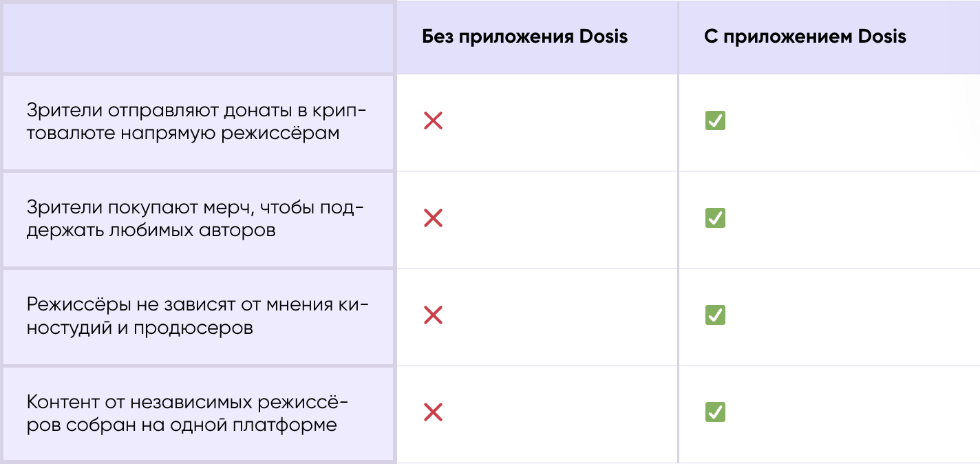The width and height of the screenshot is (980, 464).
Task: Click the divider between the two Dosis header columns
Action: 678,37
